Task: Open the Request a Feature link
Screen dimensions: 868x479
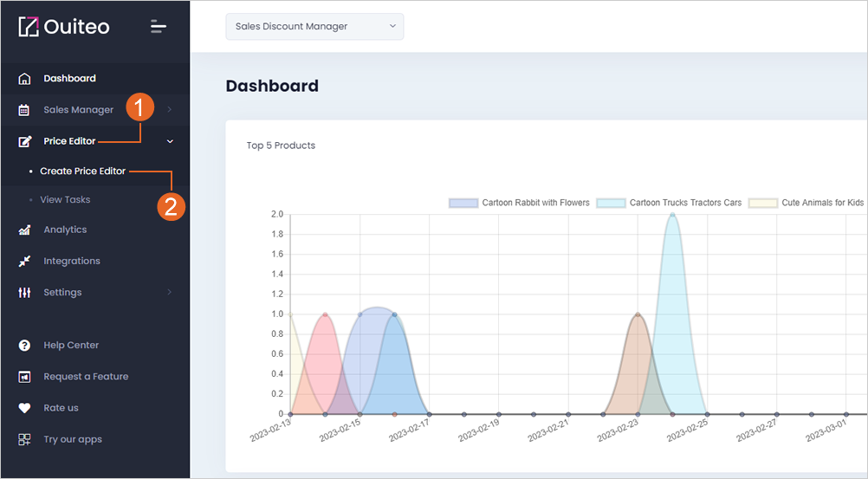Action: click(86, 377)
